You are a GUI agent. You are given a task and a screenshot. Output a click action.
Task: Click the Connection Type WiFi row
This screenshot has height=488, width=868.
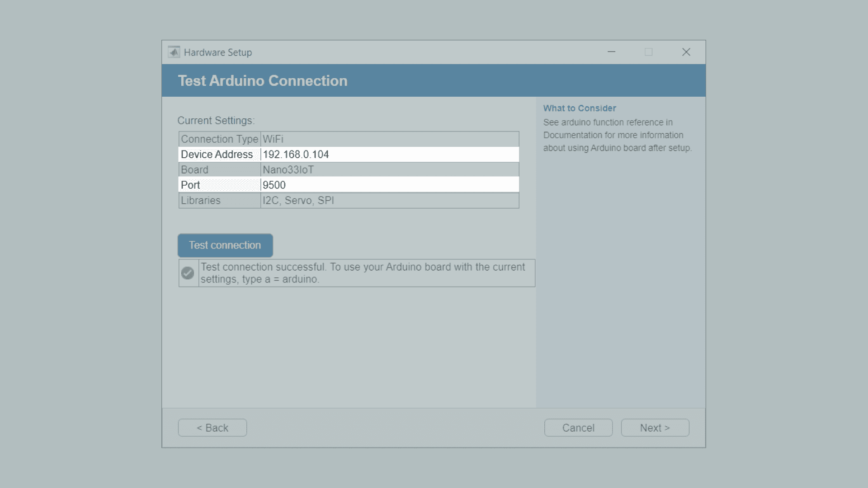tap(348, 139)
